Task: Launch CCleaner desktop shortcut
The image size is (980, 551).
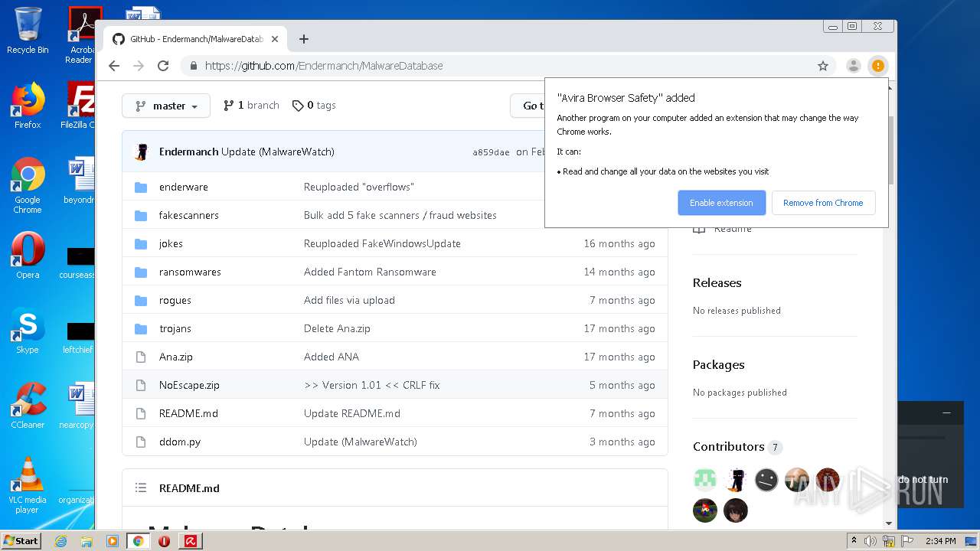Action: pos(28,406)
